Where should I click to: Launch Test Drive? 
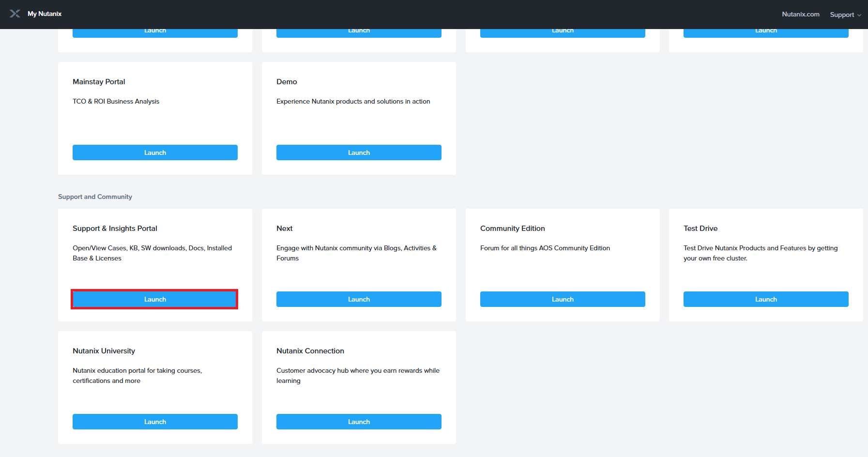tap(766, 299)
